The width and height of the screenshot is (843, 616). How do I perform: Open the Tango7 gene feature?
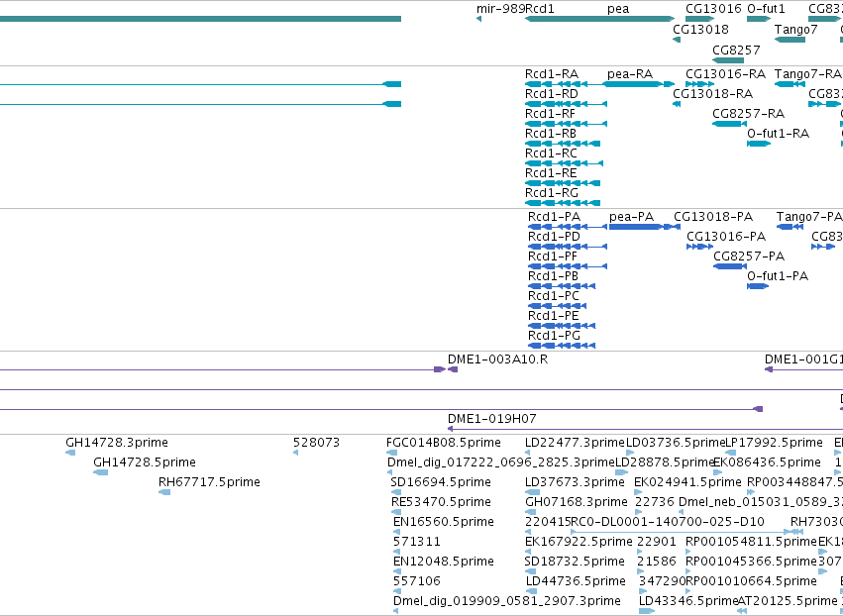(x=790, y=40)
